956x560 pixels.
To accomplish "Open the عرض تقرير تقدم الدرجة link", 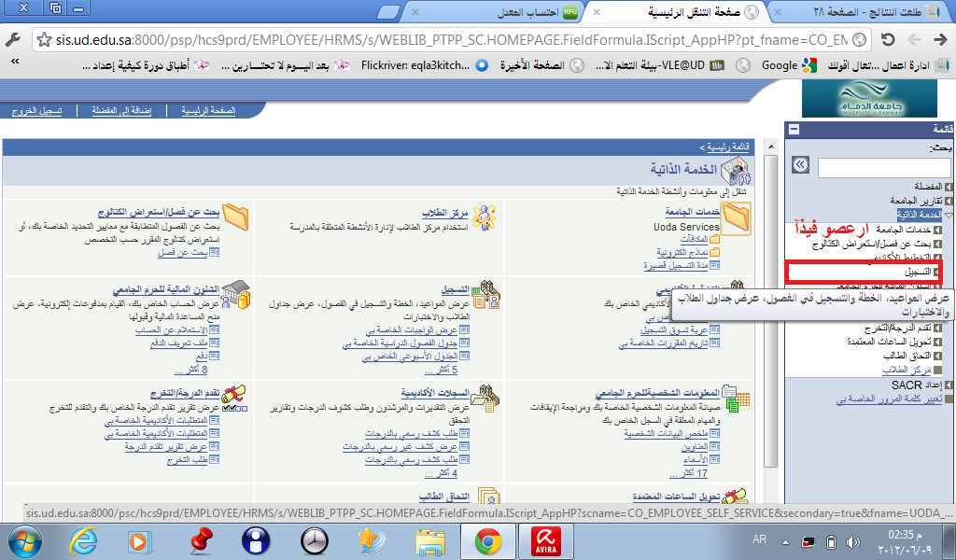I will click(166, 447).
